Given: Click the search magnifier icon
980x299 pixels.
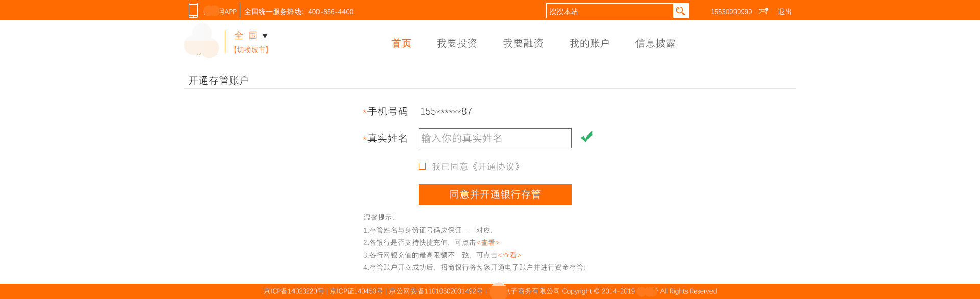Looking at the screenshot, I should (680, 11).
